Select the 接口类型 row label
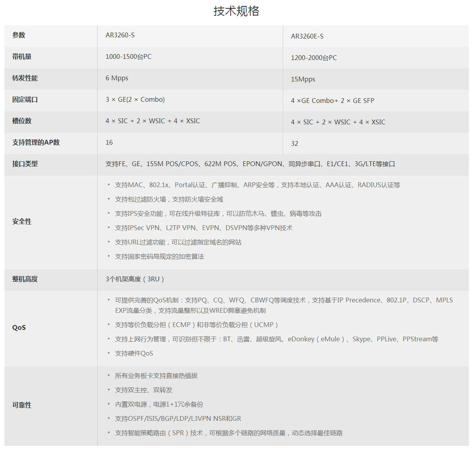476x451 pixels. point(25,164)
